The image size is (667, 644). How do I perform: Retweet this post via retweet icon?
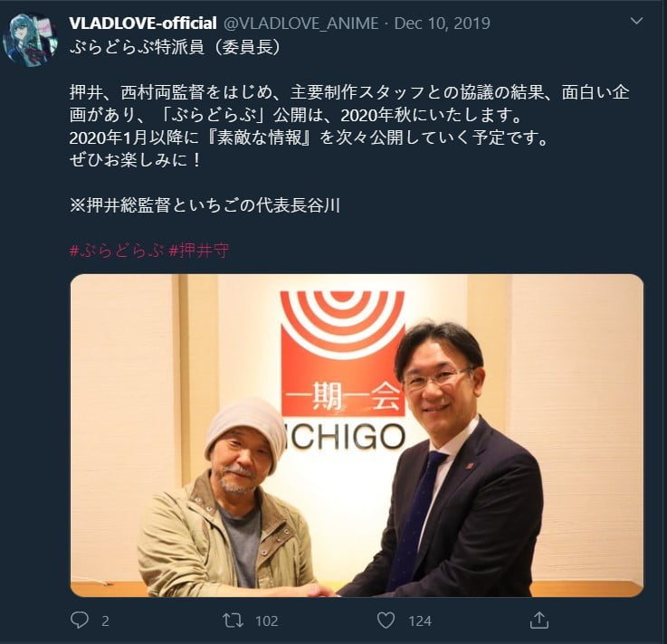[233, 620]
